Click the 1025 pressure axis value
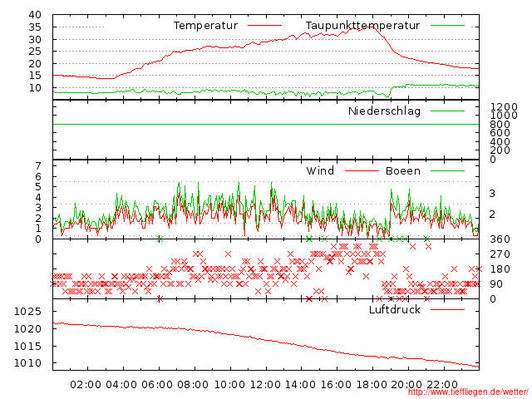The image size is (532, 399). coord(27,312)
